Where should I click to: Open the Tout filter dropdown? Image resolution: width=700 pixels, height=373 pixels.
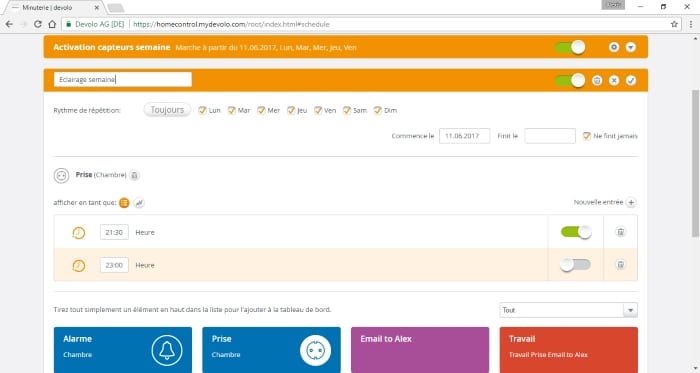[x=568, y=310]
